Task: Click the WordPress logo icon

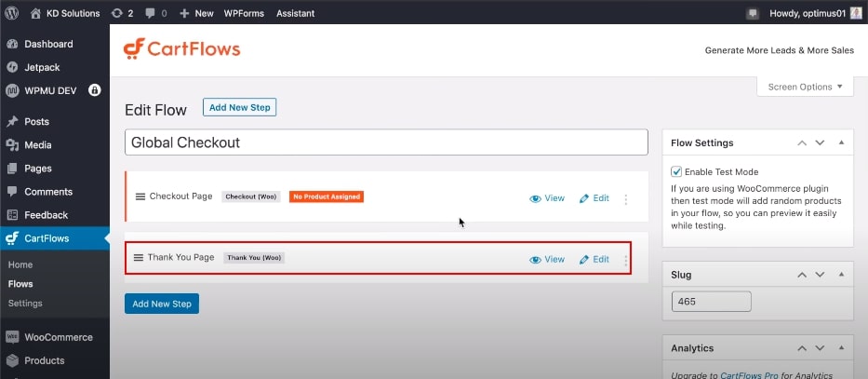Action: click(11, 13)
